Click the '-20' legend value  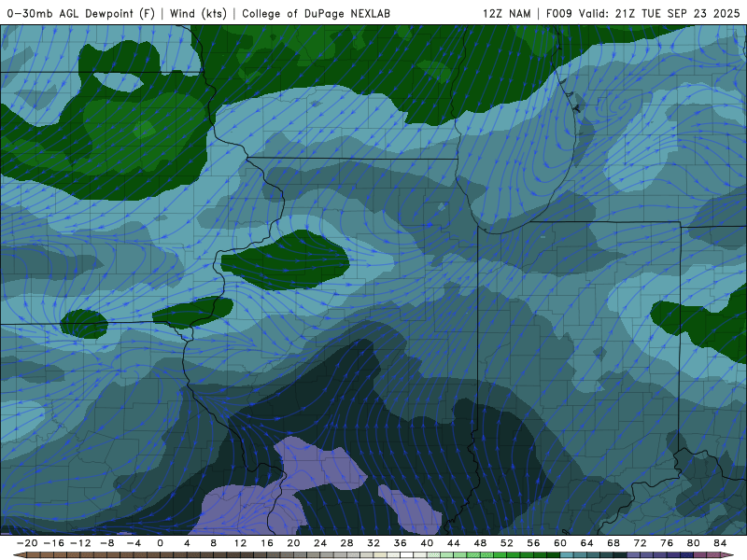(x=27, y=543)
